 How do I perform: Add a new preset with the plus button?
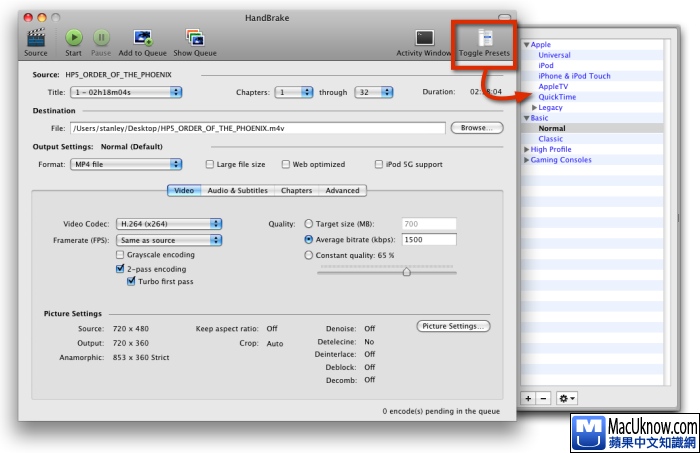pos(528,398)
